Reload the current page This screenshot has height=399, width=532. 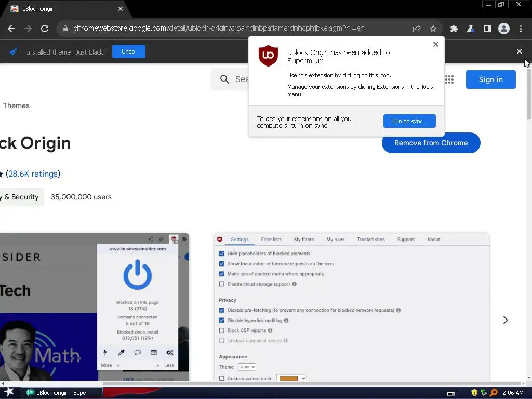(45, 29)
